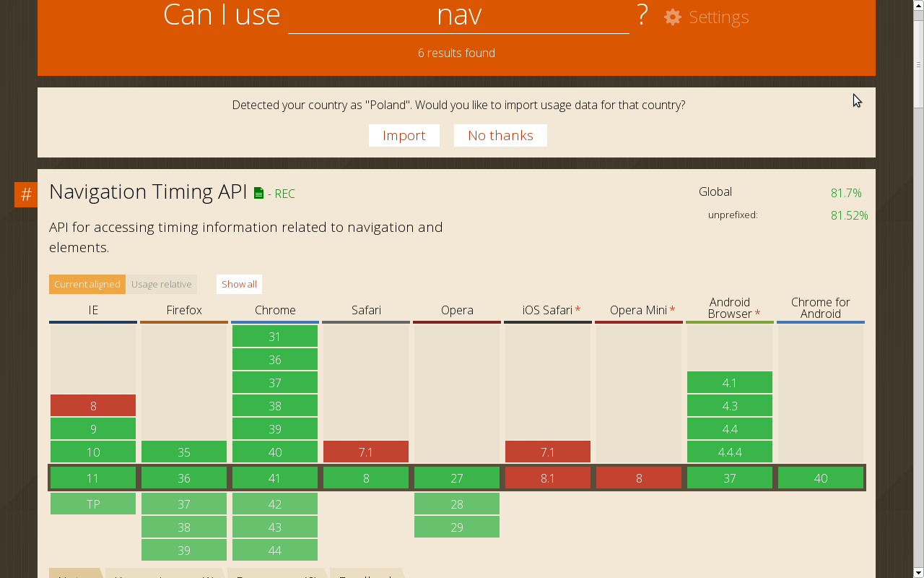Viewport: 924px width, 578px height.
Task: Click the '6 results found' text
Action: click(x=456, y=53)
